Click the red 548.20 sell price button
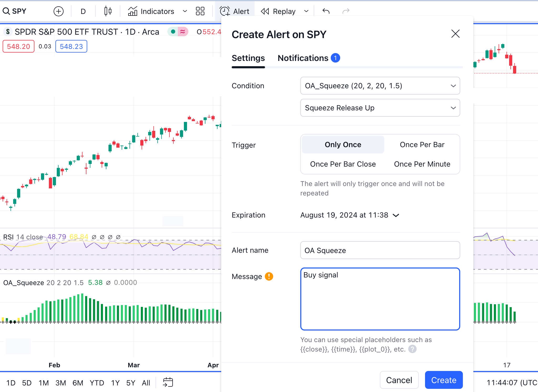The image size is (538, 392). point(18,47)
